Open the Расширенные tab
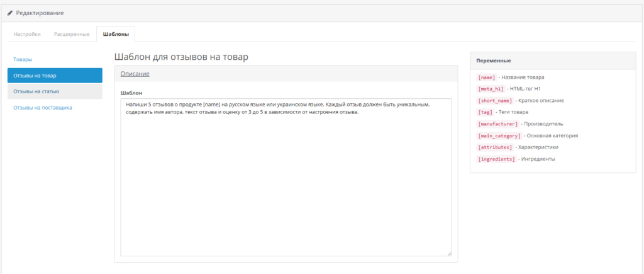Screen dimensions: 644x274 click(71, 34)
